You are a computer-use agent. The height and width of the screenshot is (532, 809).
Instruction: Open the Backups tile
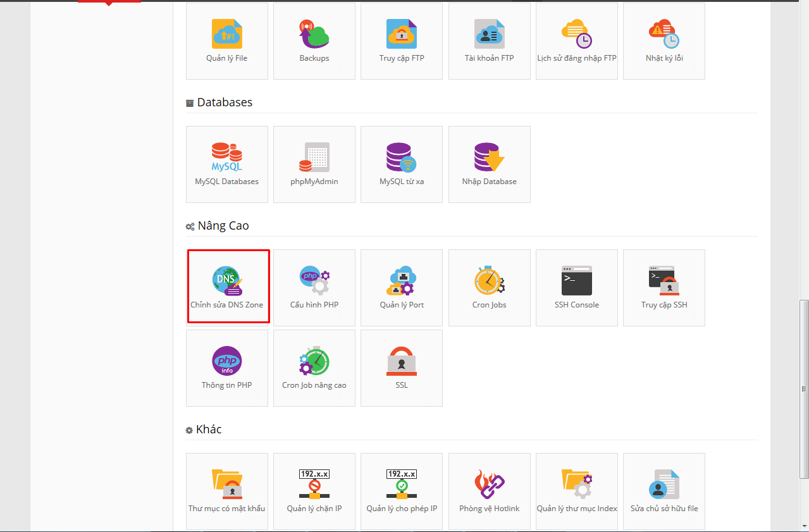(314, 41)
